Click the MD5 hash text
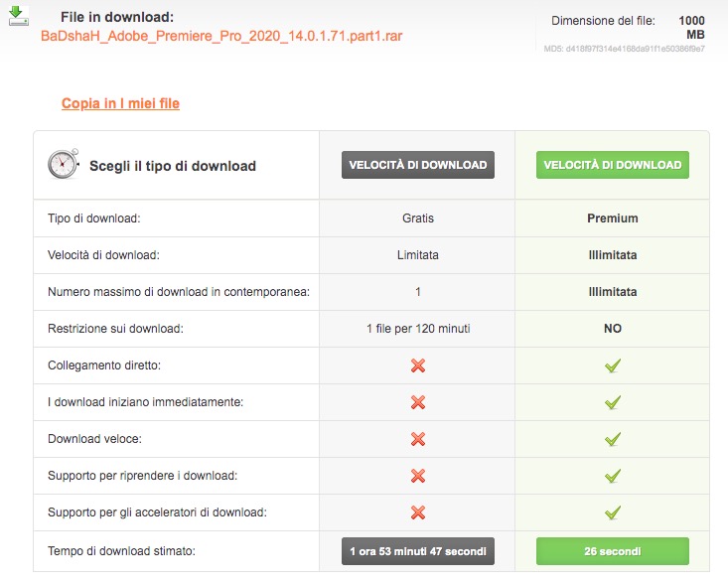The height and width of the screenshot is (584, 728). (625, 49)
